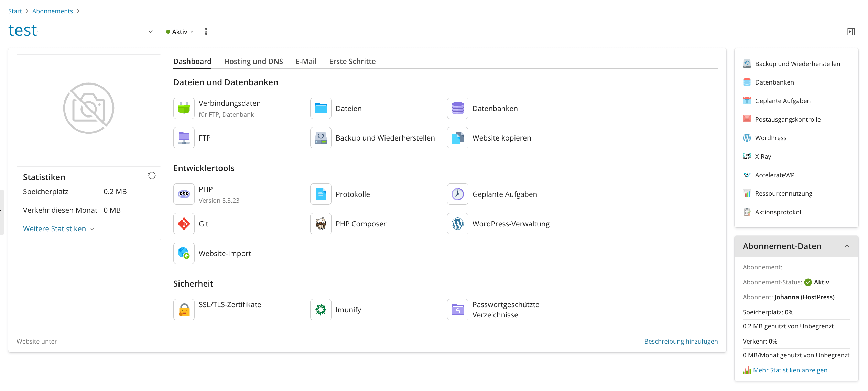Switch to the Hosting und DNS tab
The image size is (868, 391).
(x=253, y=61)
